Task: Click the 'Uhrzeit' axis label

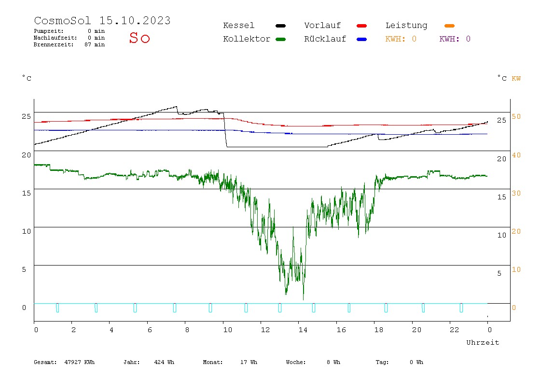Action: click(483, 342)
